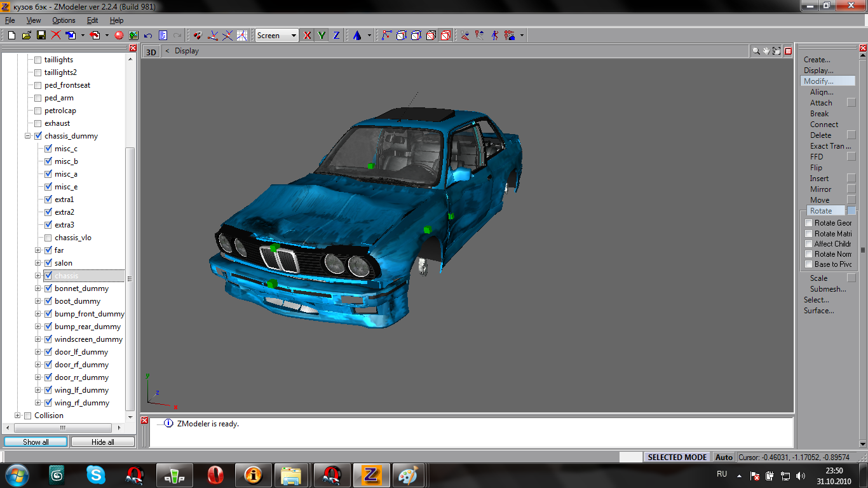Viewport: 868px width, 488px height.
Task: Click the Undo arrow icon
Action: 148,36
